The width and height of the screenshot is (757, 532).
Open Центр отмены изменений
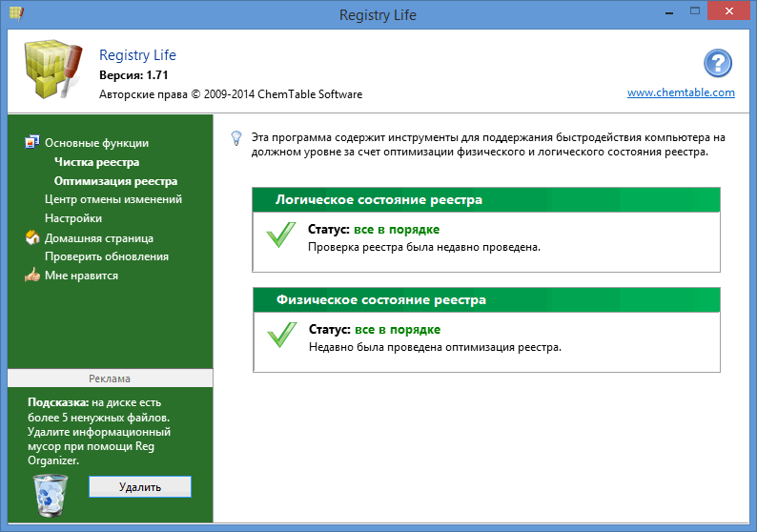[113, 199]
